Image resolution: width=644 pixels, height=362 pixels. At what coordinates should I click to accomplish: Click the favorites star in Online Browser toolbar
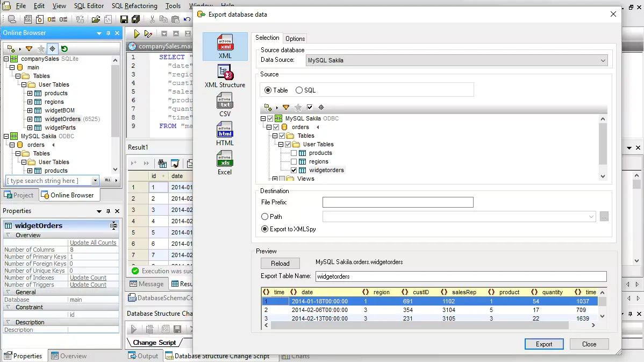point(41,49)
